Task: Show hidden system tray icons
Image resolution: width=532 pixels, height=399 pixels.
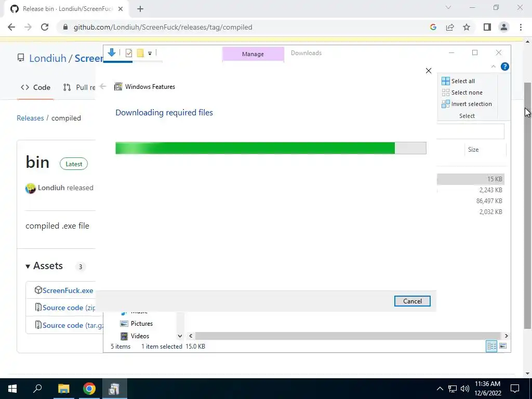Action: (440, 389)
